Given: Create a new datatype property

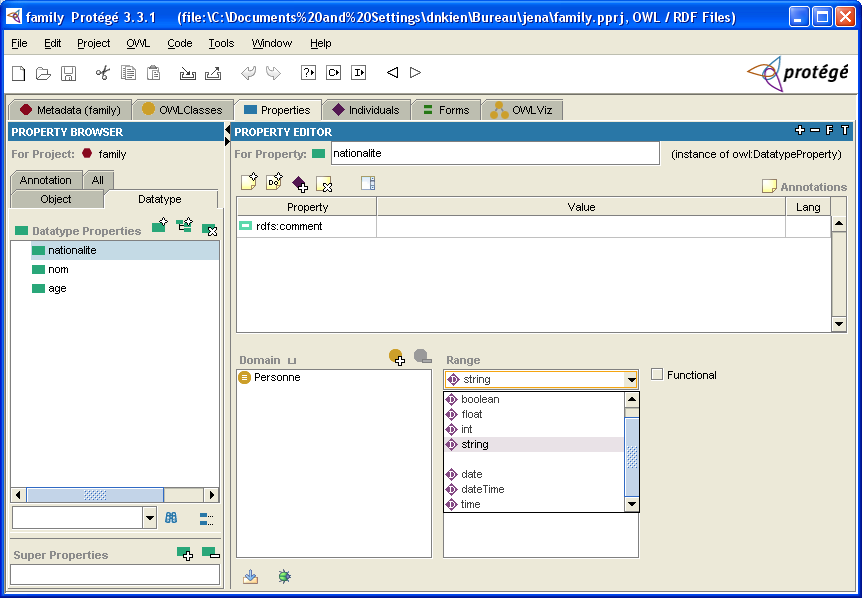Looking at the screenshot, I should (159, 225).
